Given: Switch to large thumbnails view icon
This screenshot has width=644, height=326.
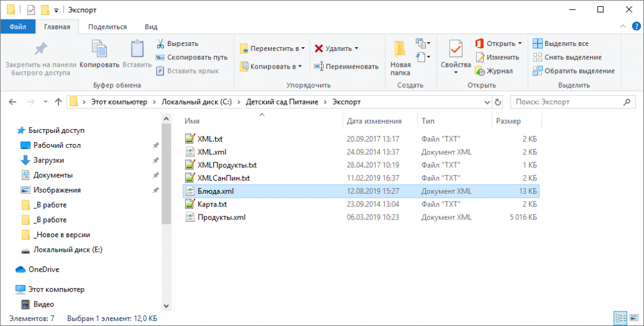Looking at the screenshot, I should pyautogui.click(x=633, y=318).
